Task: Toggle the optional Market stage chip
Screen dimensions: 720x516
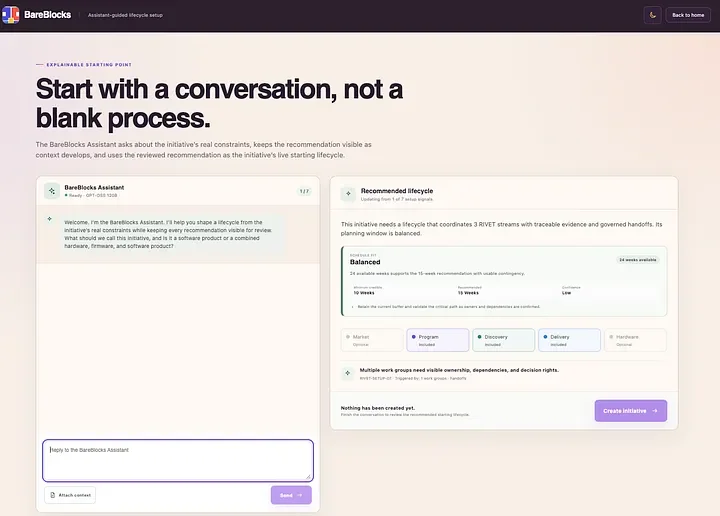Action: click(372, 340)
